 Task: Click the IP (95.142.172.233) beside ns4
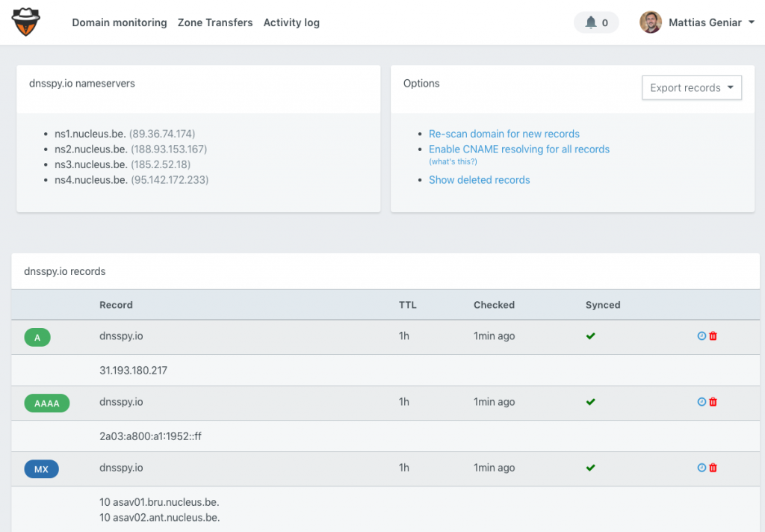170,180
